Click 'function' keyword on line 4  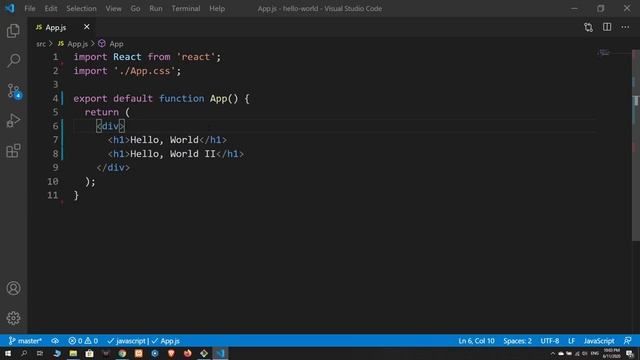[x=182, y=98]
